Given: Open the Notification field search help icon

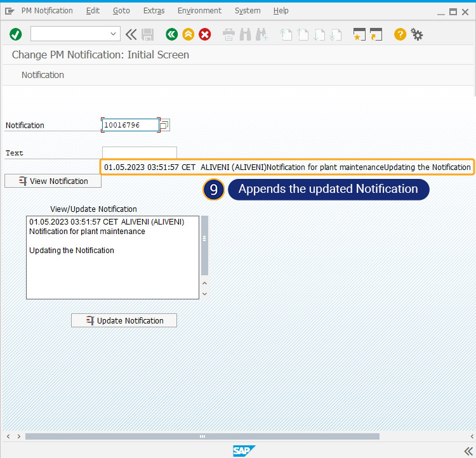Looking at the screenshot, I should 164,125.
